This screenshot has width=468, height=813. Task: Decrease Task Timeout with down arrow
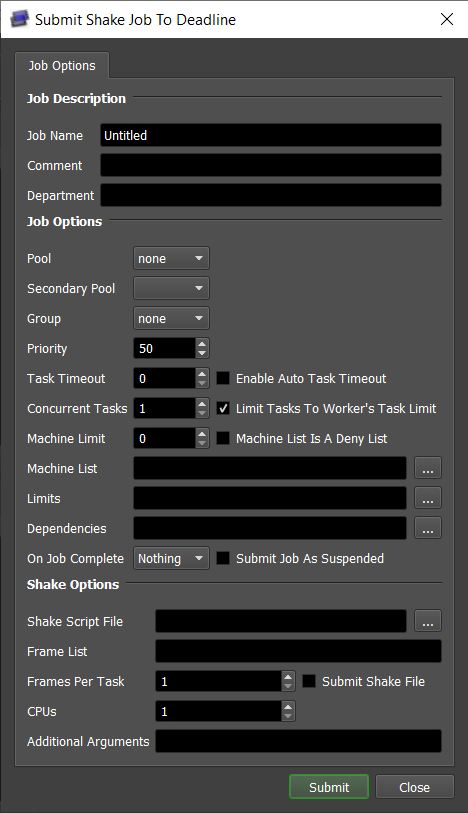click(x=202, y=384)
